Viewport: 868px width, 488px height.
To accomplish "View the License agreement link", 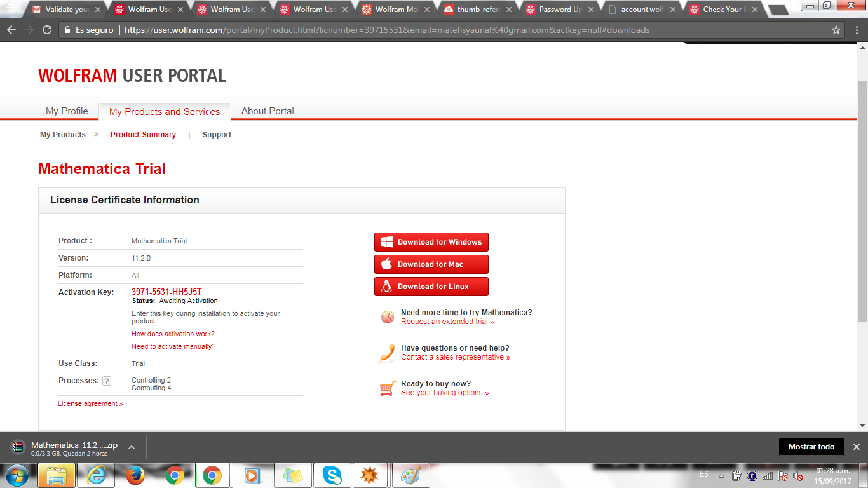I will 90,403.
